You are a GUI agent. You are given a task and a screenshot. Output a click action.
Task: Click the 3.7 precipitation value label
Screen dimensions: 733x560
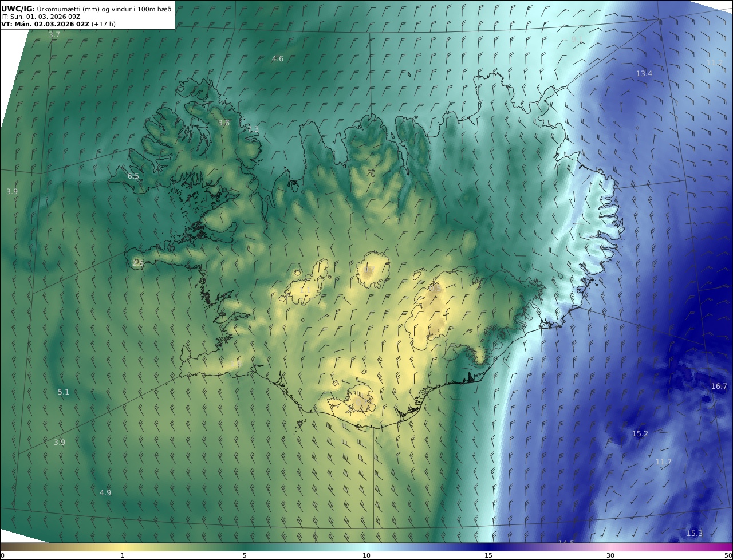54,35
